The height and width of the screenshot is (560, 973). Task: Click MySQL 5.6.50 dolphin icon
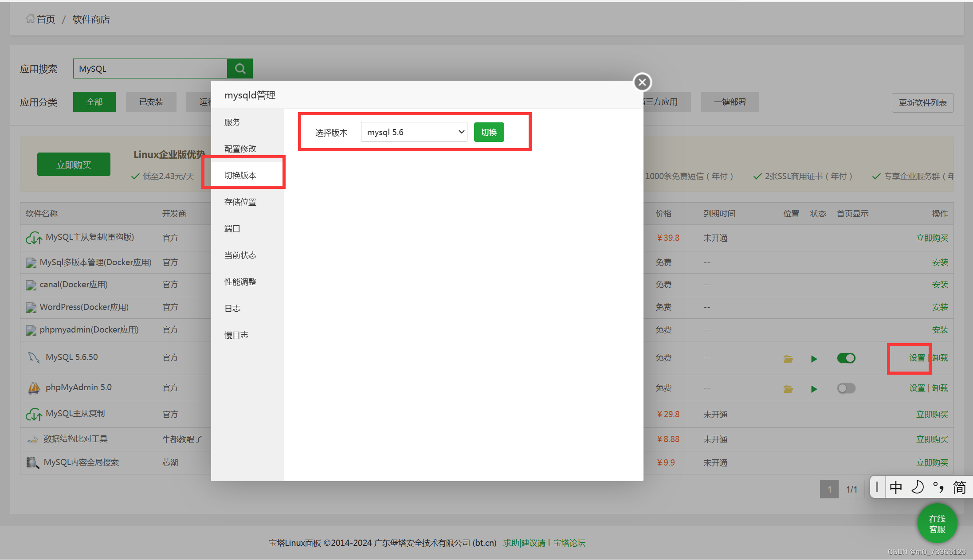[x=34, y=357]
